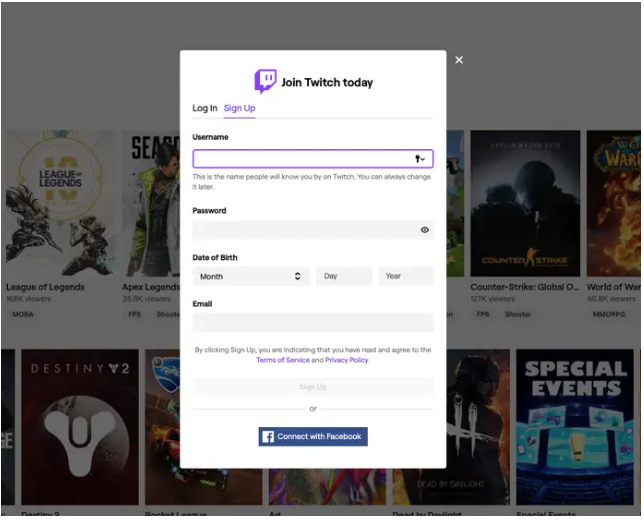Click the FPS tag under Apex Legends
The width and height of the screenshot is (644, 520).
[x=134, y=314]
